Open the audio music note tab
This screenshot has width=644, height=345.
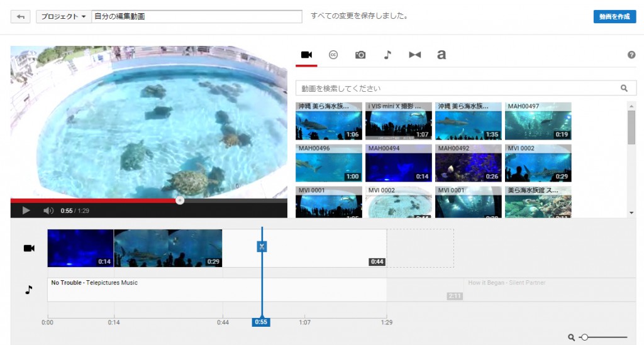(387, 55)
